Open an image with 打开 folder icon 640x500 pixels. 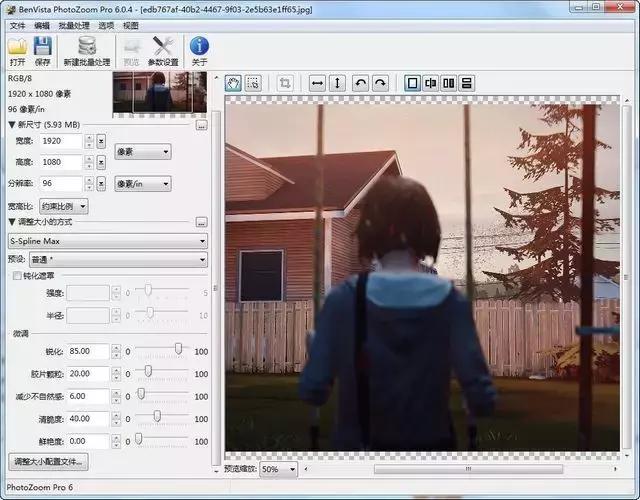point(18,51)
